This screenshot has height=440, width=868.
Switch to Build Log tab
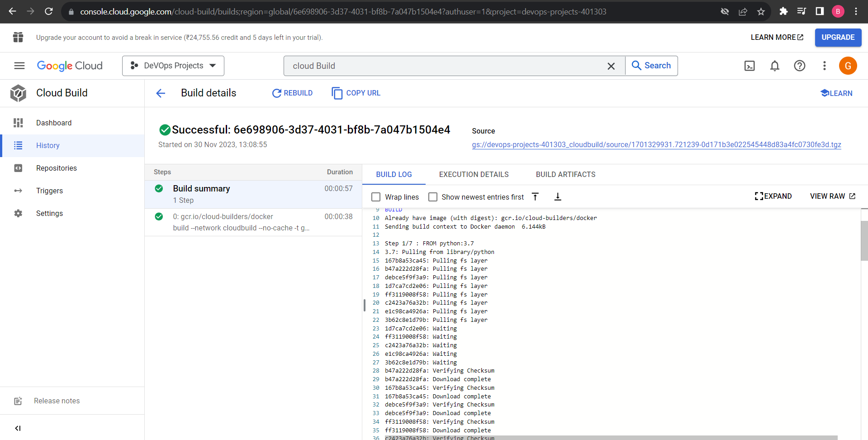tap(394, 174)
